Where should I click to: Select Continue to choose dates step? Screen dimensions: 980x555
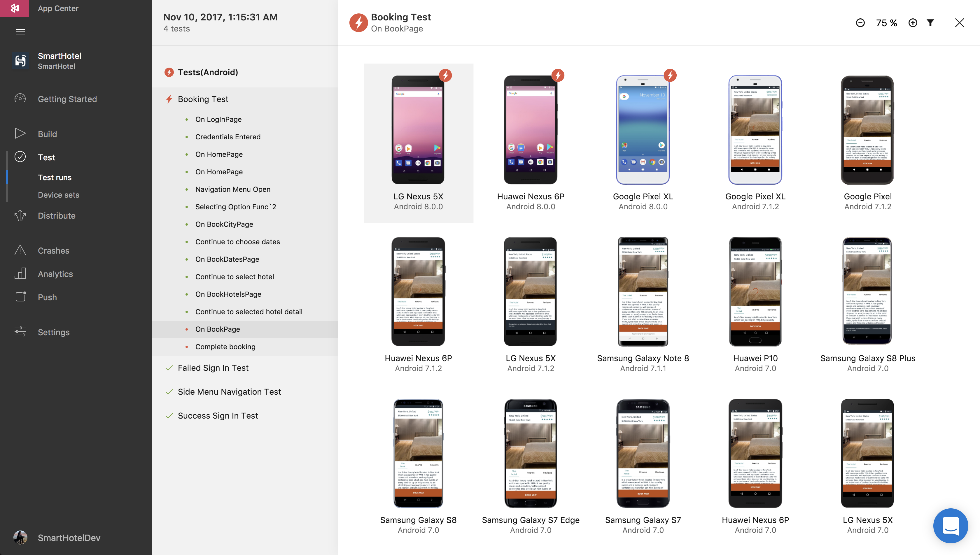(238, 242)
